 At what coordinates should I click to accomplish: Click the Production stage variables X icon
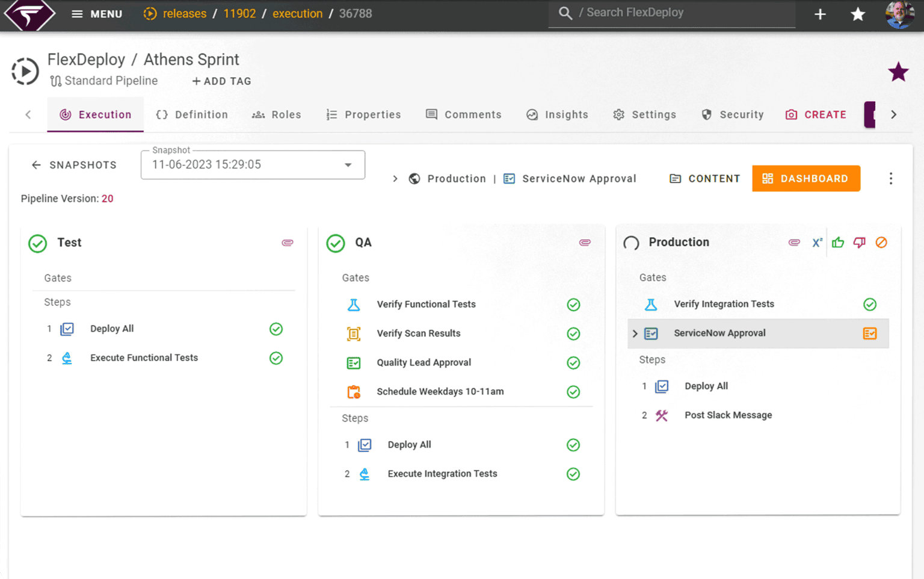coord(817,243)
